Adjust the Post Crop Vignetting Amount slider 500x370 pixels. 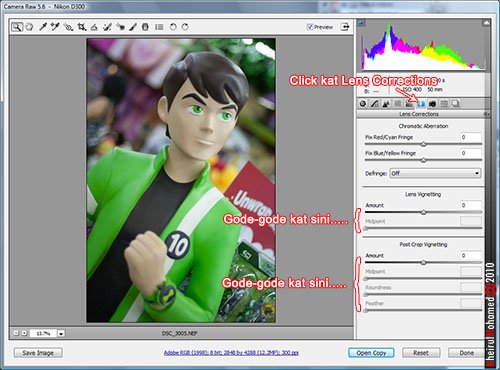[x=423, y=263]
